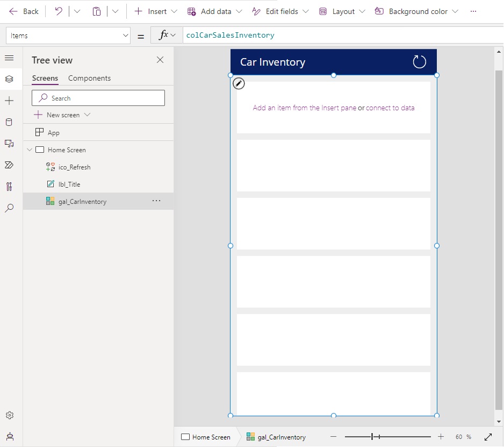Open the Insert menu
This screenshot has width=504, height=447.
coord(156,12)
